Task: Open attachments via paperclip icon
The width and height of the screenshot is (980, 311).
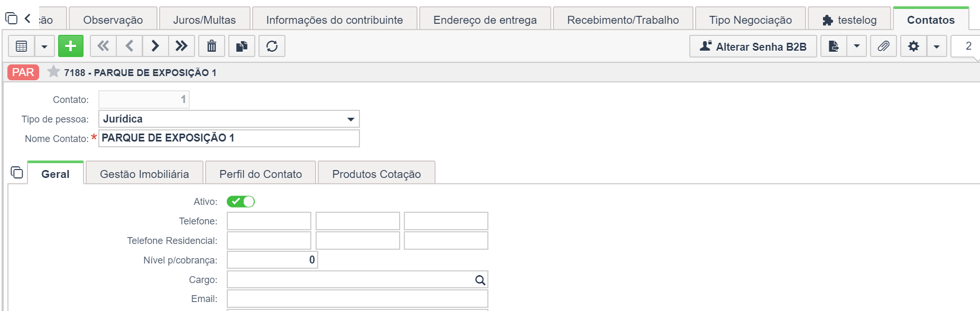Action: click(883, 46)
